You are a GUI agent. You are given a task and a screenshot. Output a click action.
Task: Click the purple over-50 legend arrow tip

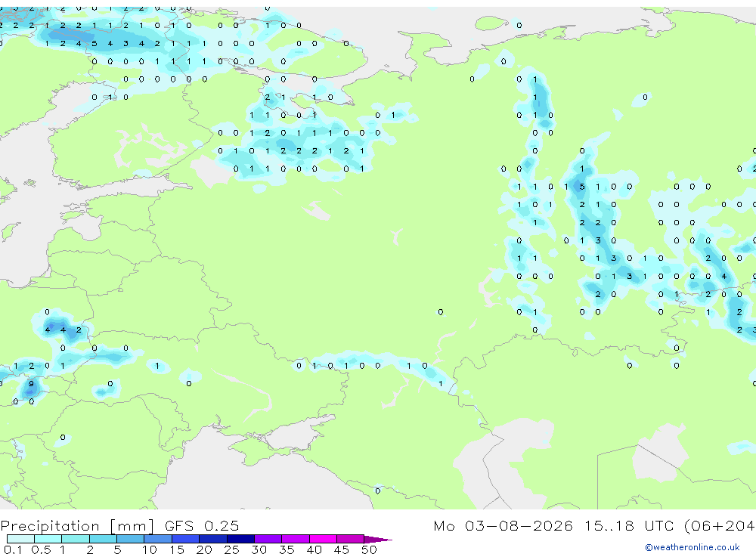click(377, 540)
